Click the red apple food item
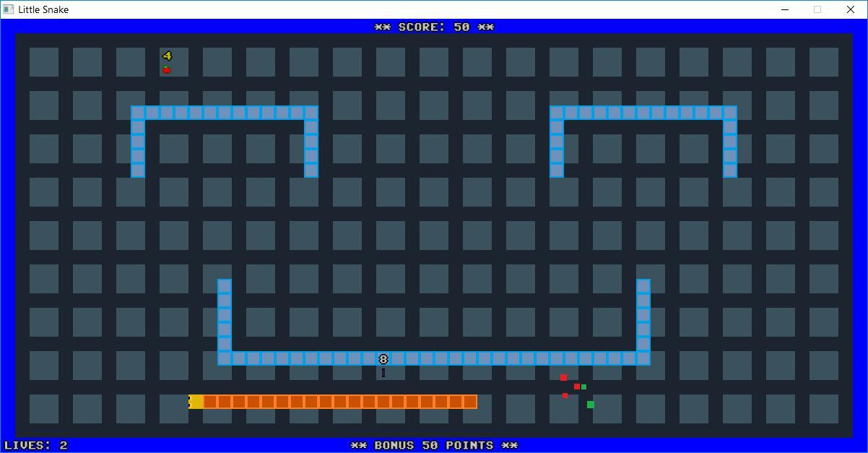This screenshot has width=868, height=453. click(167, 69)
